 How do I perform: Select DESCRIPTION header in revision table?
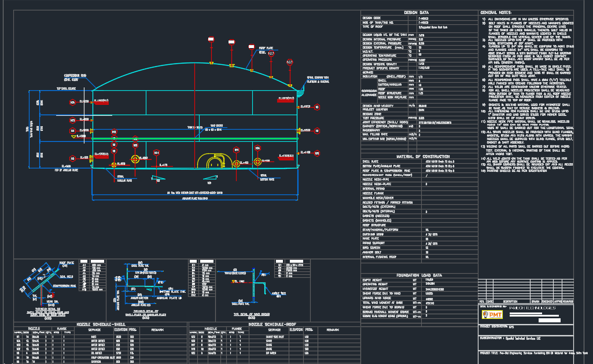tap(510, 302)
